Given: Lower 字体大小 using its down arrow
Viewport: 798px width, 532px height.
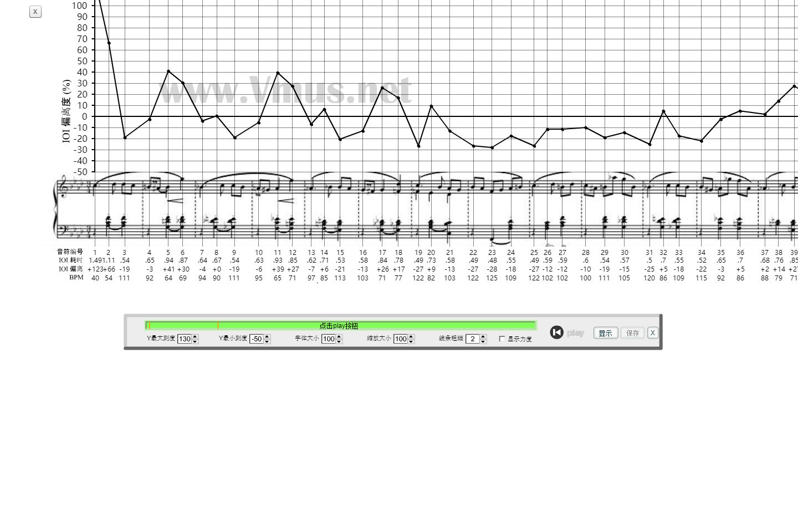Looking at the screenshot, I should tap(340, 341).
